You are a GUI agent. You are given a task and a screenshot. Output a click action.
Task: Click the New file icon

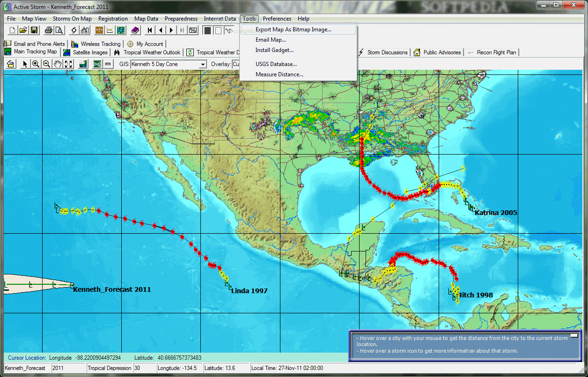point(13,30)
